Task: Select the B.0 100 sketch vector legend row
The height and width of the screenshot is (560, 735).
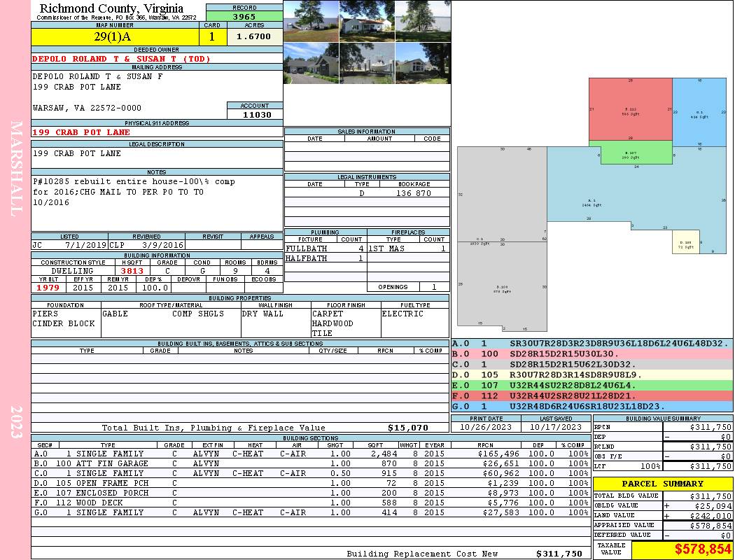Action: point(592,353)
